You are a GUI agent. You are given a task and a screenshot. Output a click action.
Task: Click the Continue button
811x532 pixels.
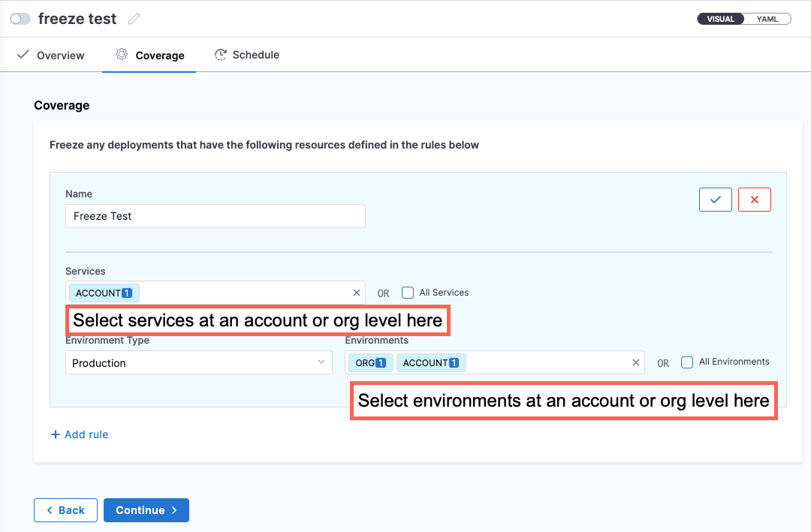click(146, 510)
